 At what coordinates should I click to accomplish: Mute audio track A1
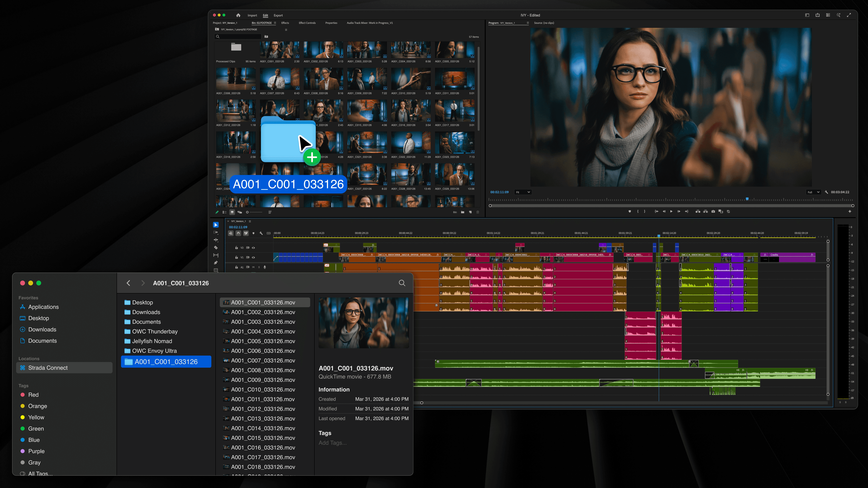(253, 267)
